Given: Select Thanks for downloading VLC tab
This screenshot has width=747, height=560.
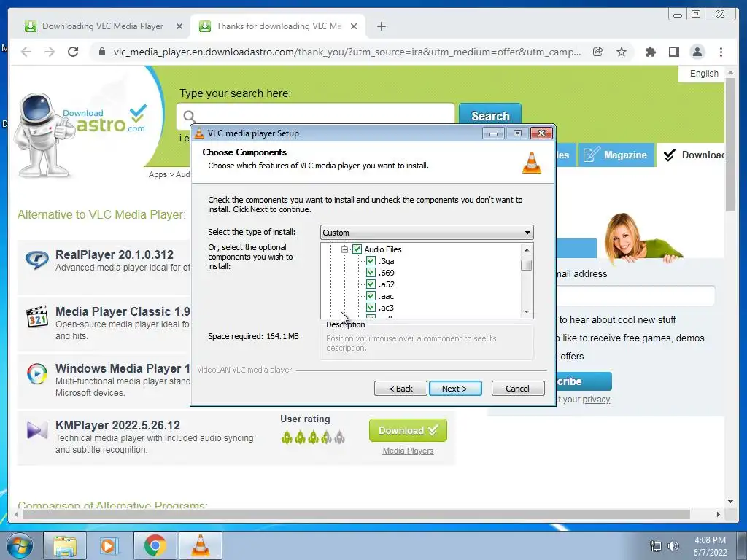Looking at the screenshot, I should coord(278,26).
